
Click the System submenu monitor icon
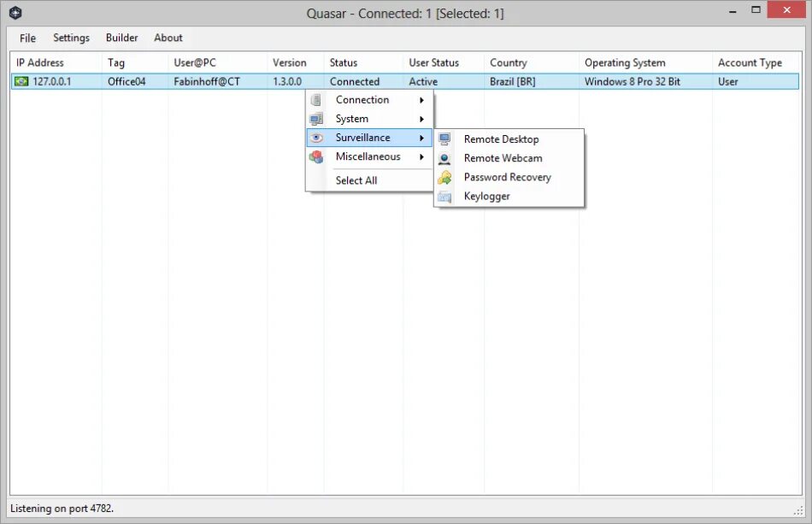[315, 118]
